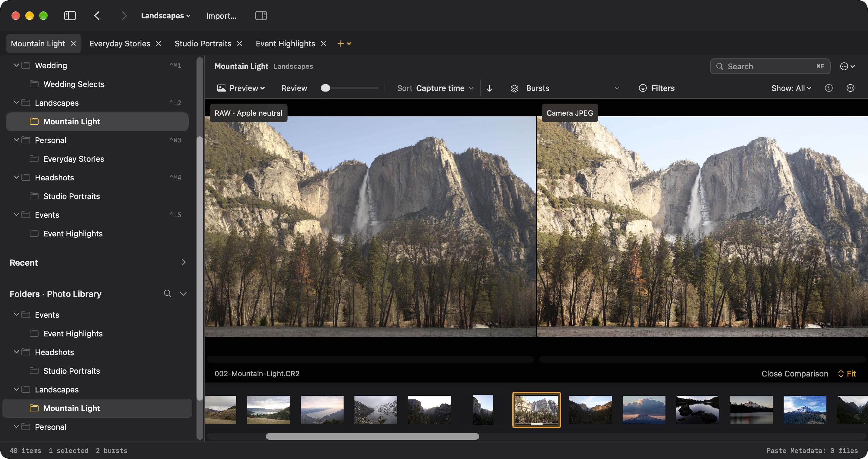Image resolution: width=868 pixels, height=459 pixels.
Task: Click the Fit zoom stepper
Action: [847, 373]
